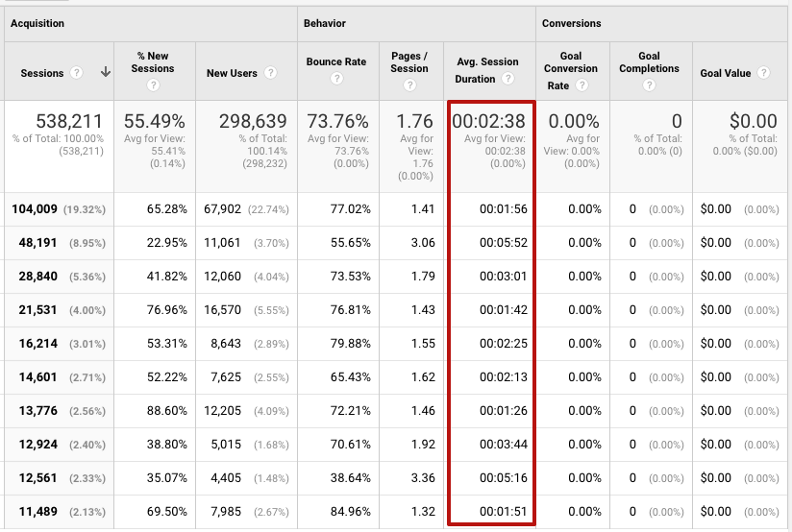Click the Pages / Session help icon

[409, 85]
